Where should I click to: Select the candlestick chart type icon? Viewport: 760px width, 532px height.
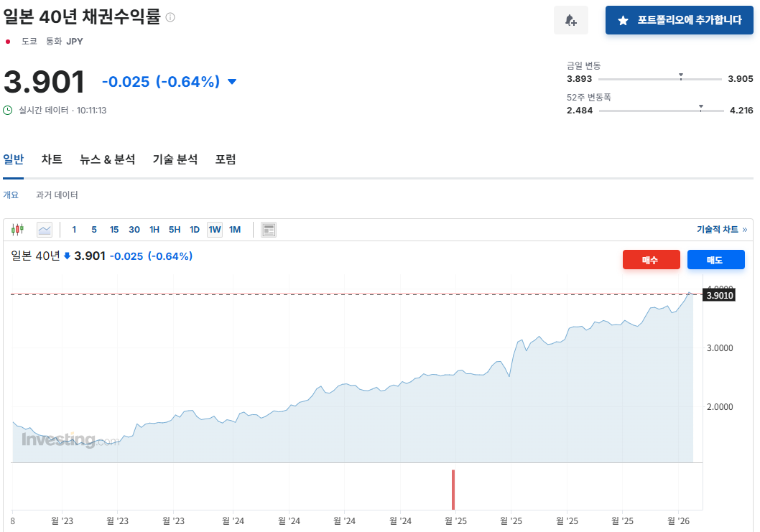coord(17,228)
